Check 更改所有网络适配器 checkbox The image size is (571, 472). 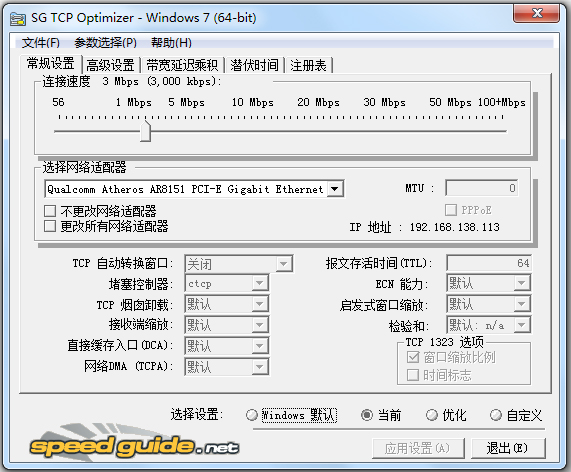click(x=50, y=226)
